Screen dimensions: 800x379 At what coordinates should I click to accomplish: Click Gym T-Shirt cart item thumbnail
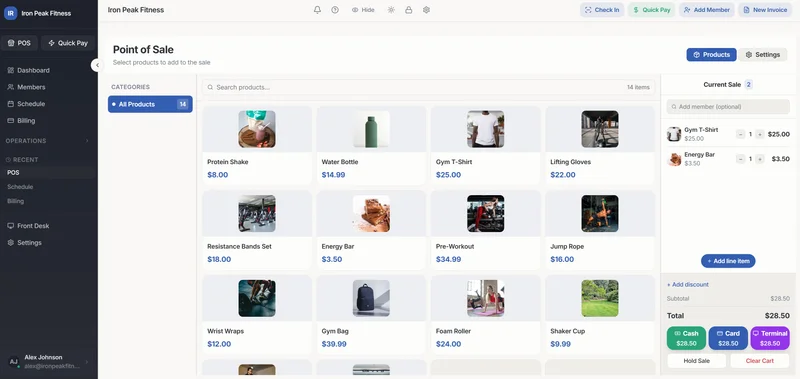pos(674,134)
